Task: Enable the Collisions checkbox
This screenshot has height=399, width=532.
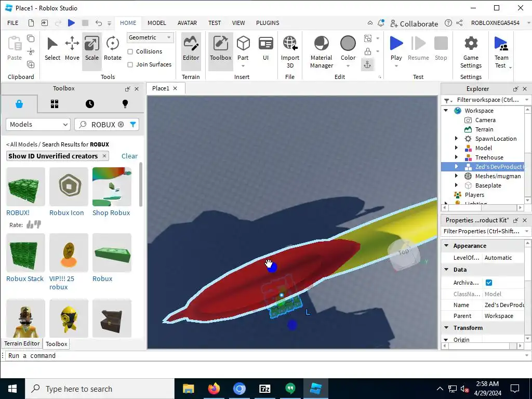Action: pos(130,51)
